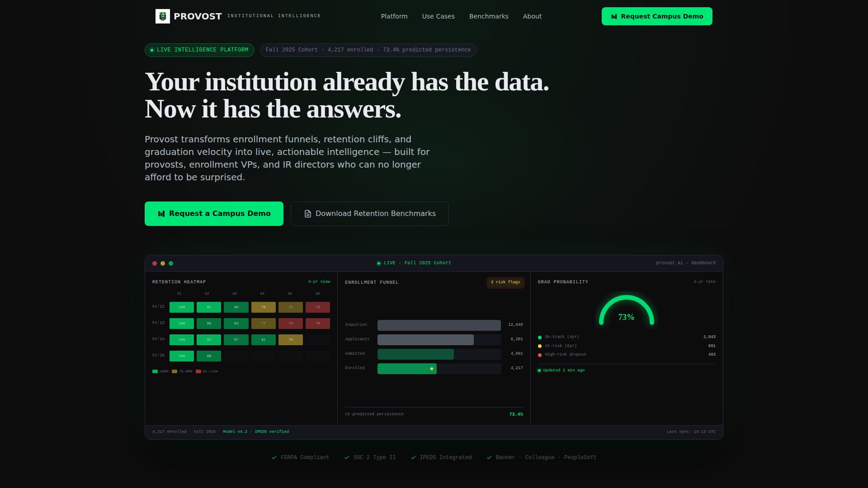868x488 pixels.
Task: Click the Model v4.2 · IPEDS verified text
Action: (256, 432)
